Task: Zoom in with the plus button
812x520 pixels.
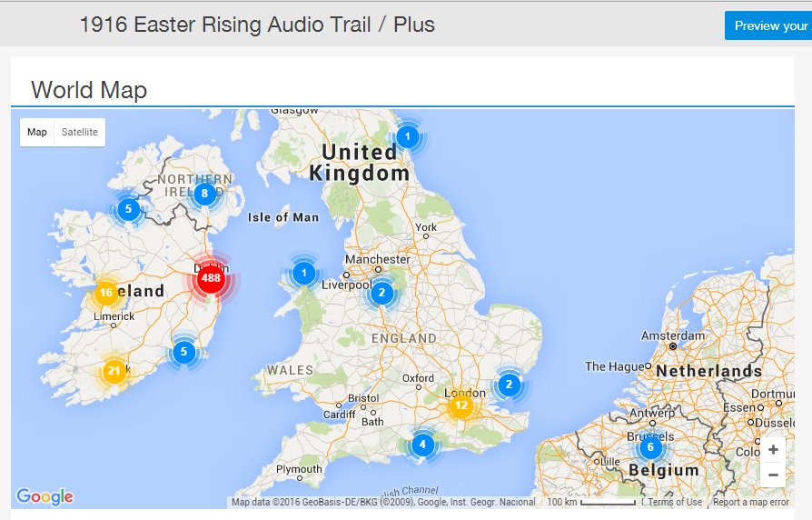Action: point(773,449)
